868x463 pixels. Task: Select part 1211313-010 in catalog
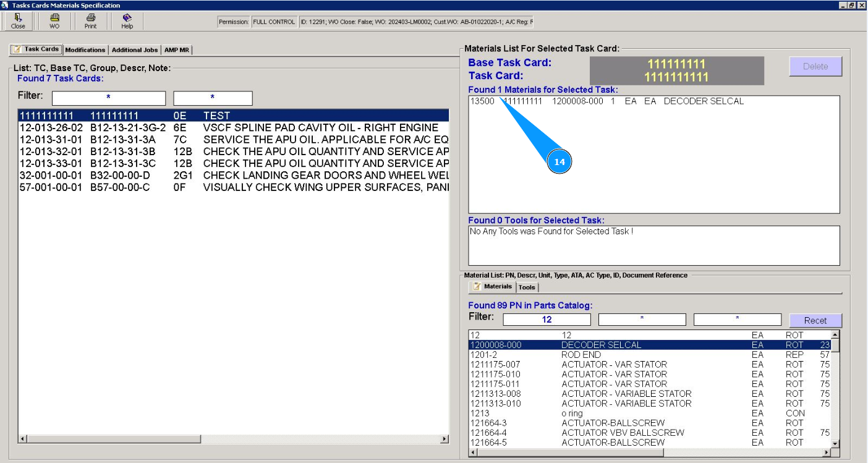pos(650,404)
